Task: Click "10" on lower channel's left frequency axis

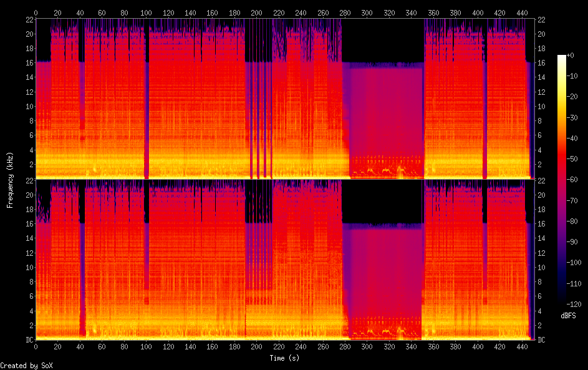Action: (x=30, y=267)
